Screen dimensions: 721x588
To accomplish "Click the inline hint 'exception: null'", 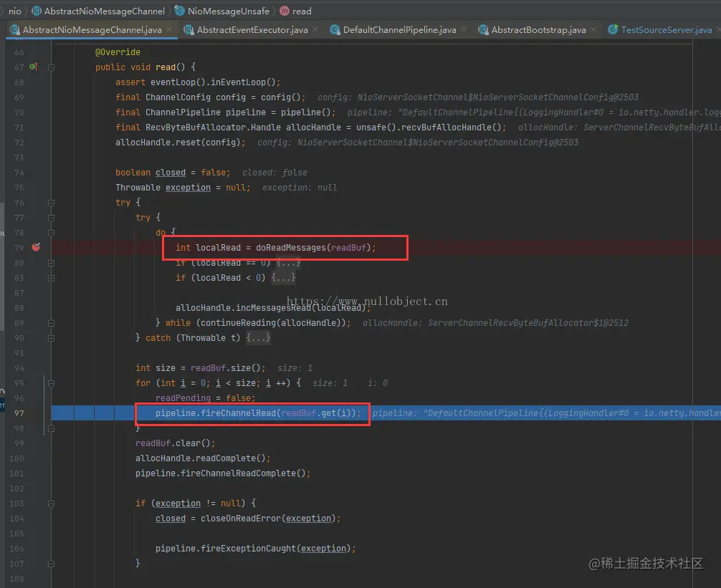I will [300, 188].
